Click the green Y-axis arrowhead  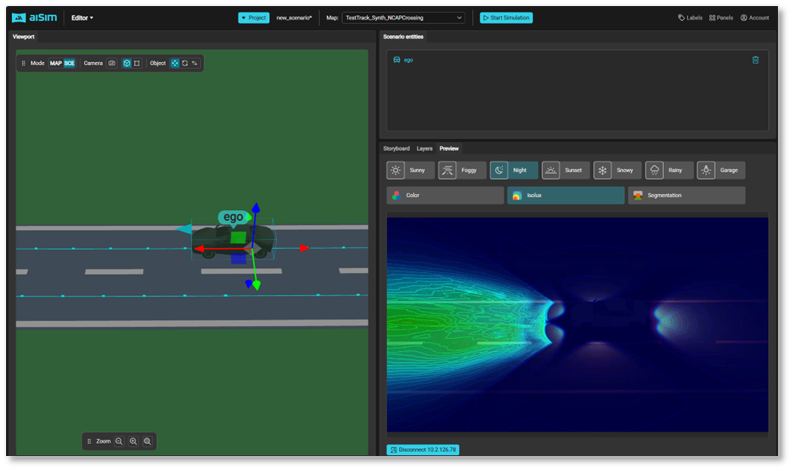257,286
